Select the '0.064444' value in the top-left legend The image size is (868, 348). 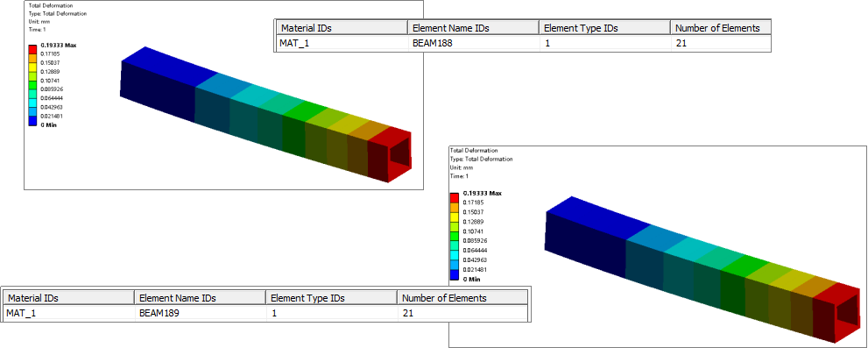51,98
